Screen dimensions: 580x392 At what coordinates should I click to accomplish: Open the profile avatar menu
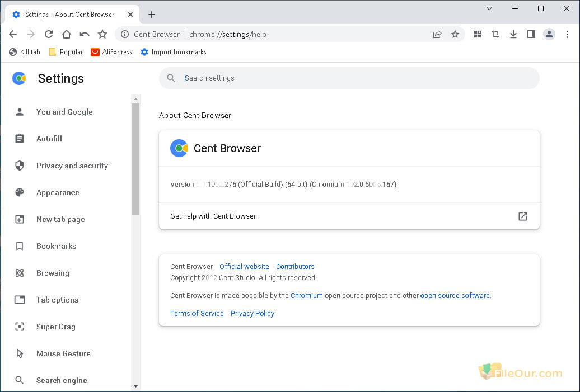(x=549, y=34)
